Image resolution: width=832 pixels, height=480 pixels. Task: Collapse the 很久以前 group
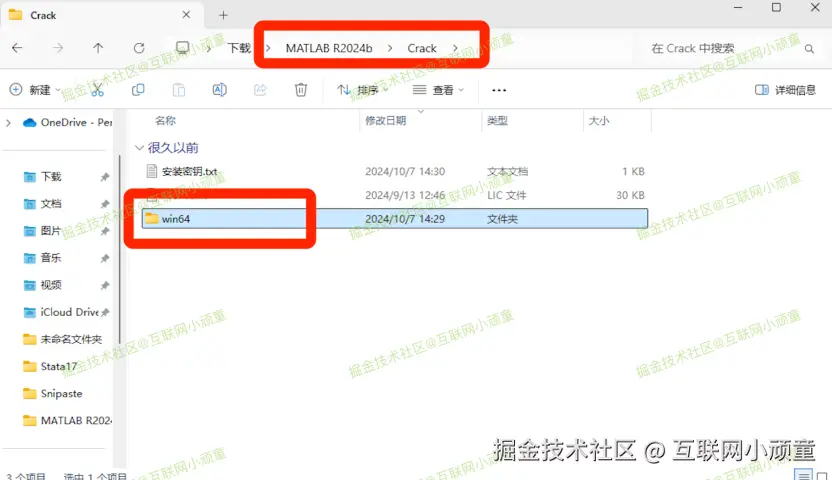139,147
